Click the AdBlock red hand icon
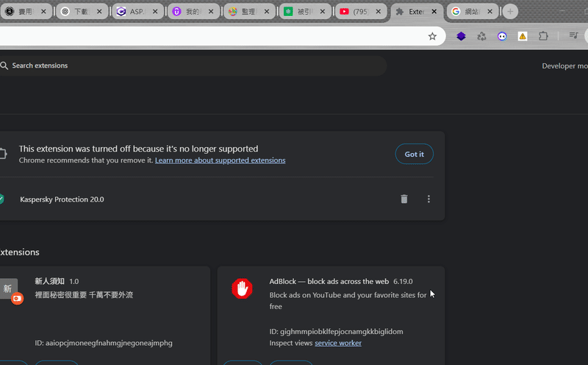 pyautogui.click(x=242, y=288)
